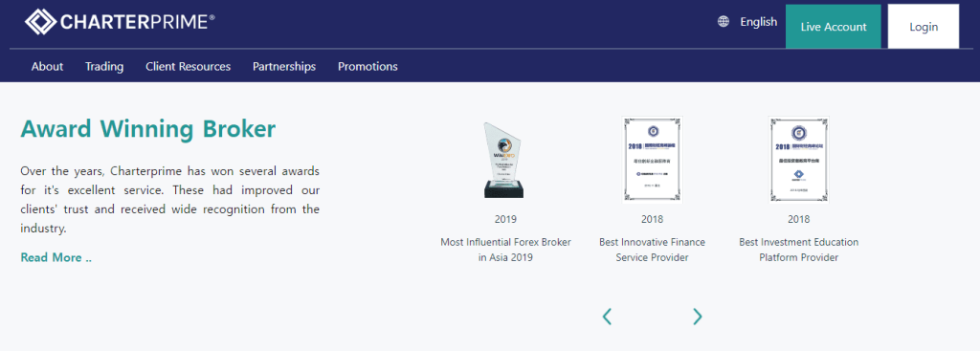Open the Best Investment Education certificate image
Screen dimensions: 980x351
point(799,160)
